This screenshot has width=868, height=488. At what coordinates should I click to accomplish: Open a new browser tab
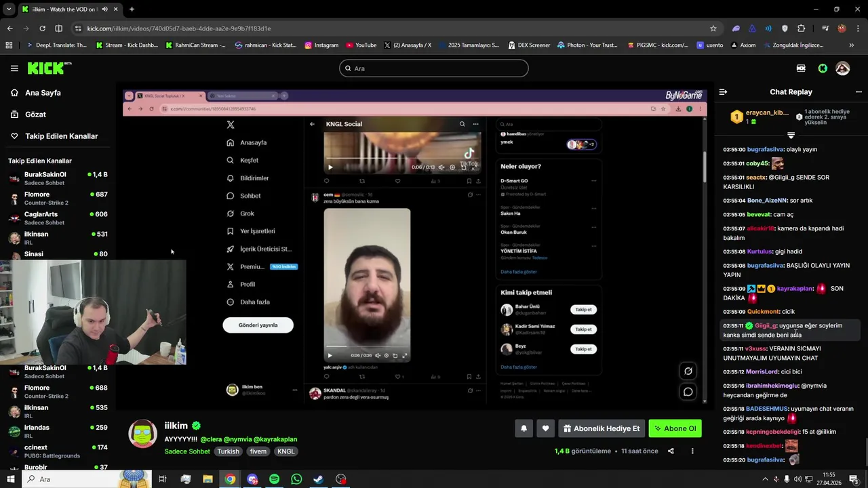click(132, 9)
